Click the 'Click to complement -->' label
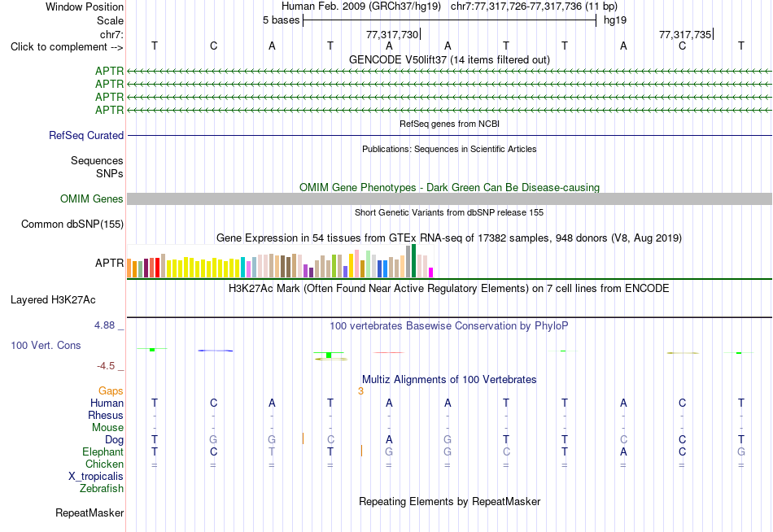This screenshot has width=773, height=532. (x=67, y=47)
